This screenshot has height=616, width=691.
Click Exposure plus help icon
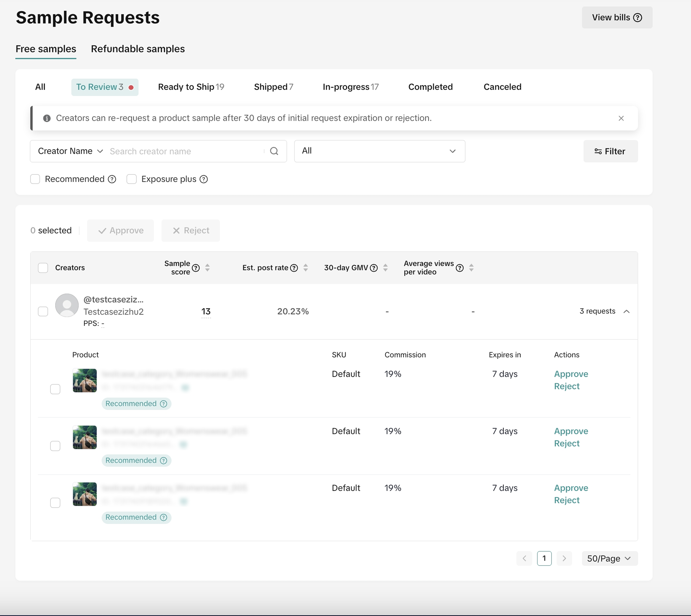pos(203,179)
